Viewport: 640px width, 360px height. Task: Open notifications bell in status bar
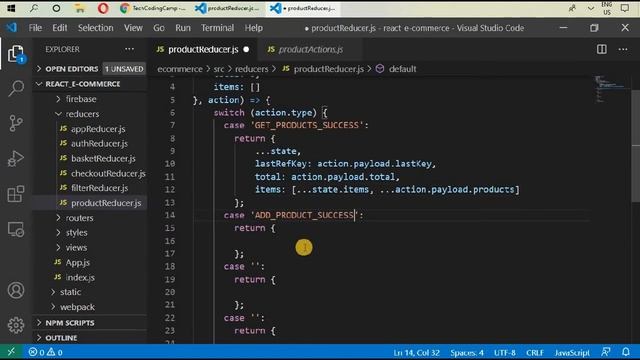click(626, 352)
